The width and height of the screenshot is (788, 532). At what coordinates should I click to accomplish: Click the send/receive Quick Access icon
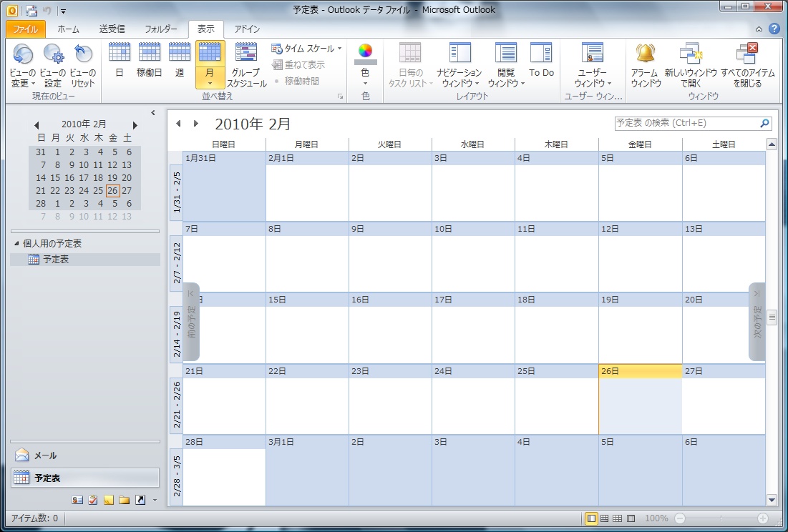coord(31,10)
